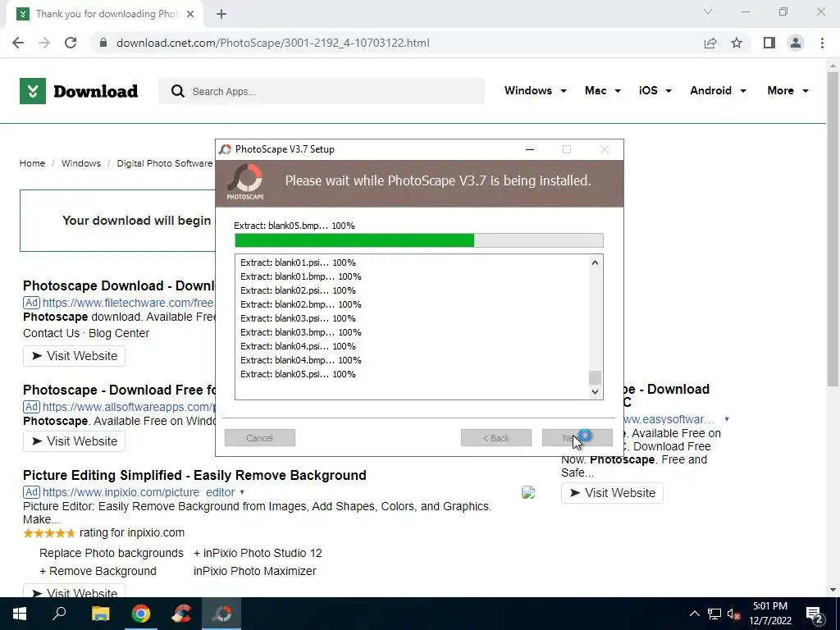
Task: Click the network tray icon
Action: pyautogui.click(x=714, y=614)
